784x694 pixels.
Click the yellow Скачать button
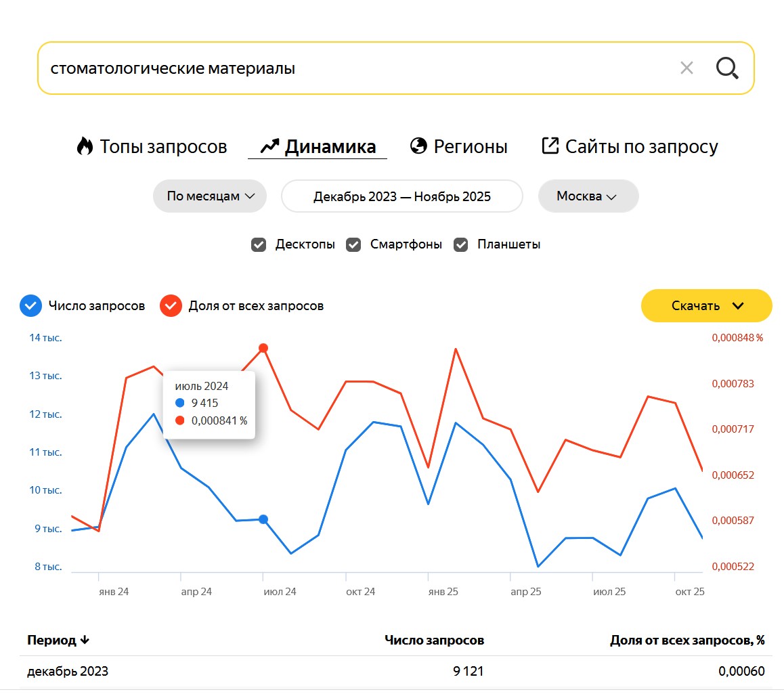(695, 306)
